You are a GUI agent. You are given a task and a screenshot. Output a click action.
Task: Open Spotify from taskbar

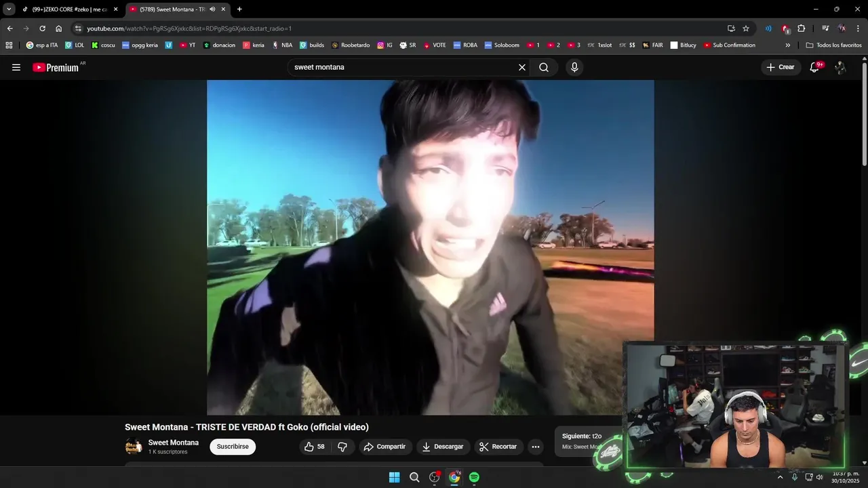click(x=474, y=477)
